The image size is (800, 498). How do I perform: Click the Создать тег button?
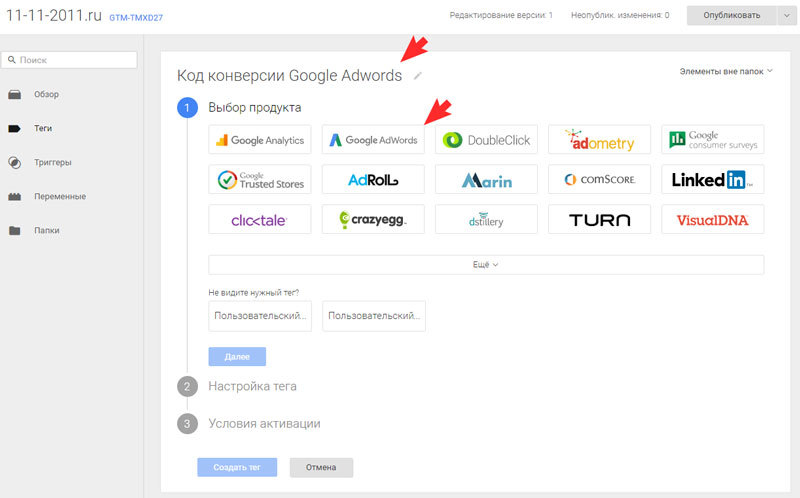(237, 467)
